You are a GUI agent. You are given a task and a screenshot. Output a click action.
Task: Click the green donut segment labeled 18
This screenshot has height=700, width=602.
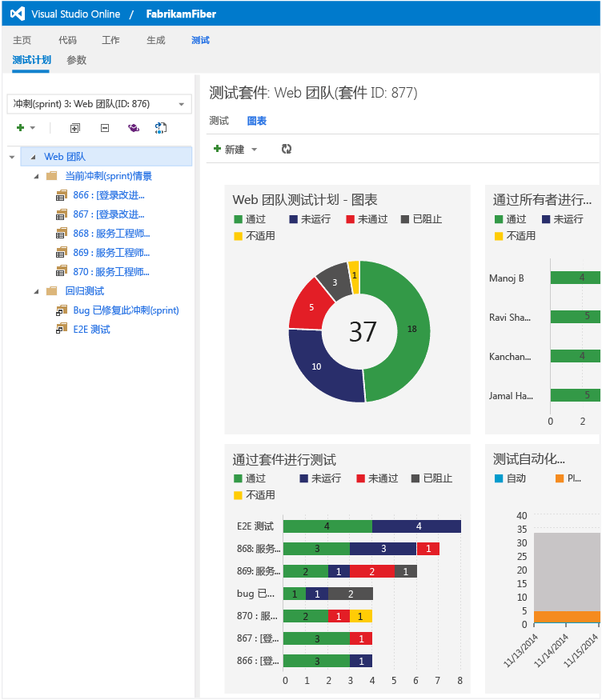click(x=412, y=330)
